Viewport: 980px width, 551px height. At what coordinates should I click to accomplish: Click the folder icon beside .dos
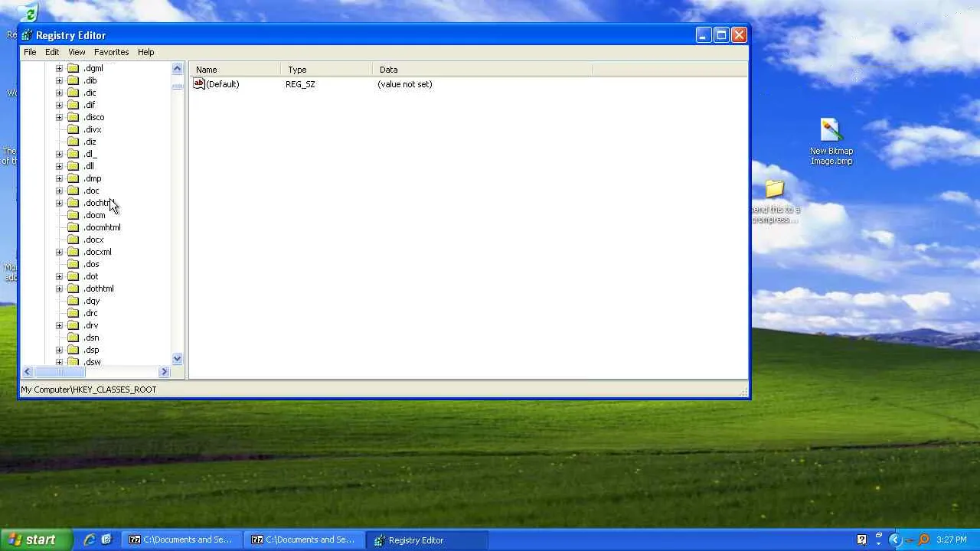pyautogui.click(x=73, y=264)
